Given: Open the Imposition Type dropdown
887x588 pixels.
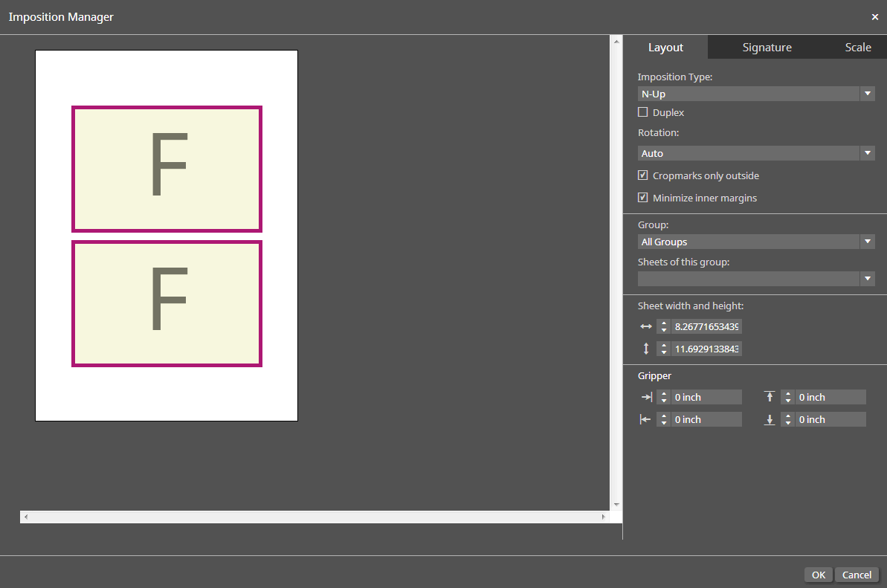Looking at the screenshot, I should pyautogui.click(x=756, y=94).
